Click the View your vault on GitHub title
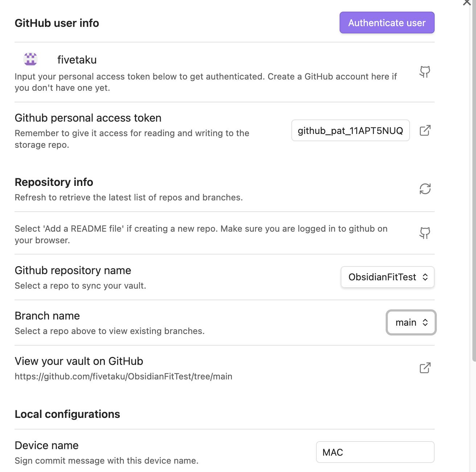The height and width of the screenshot is (472, 476). pos(79,361)
